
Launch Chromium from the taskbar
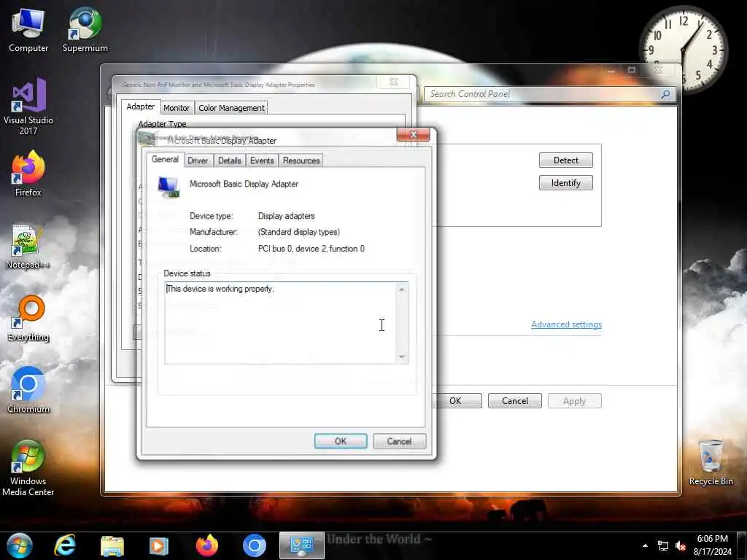coord(255,545)
